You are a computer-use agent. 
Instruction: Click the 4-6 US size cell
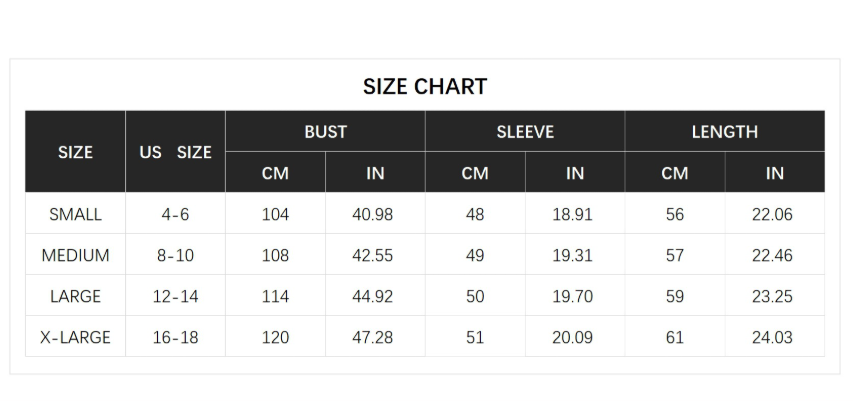[175, 214]
